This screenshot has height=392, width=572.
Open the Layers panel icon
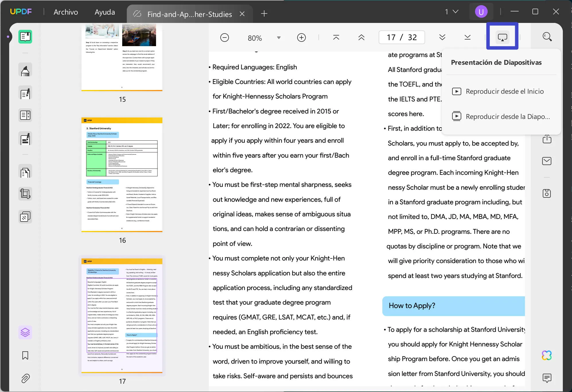(x=25, y=332)
